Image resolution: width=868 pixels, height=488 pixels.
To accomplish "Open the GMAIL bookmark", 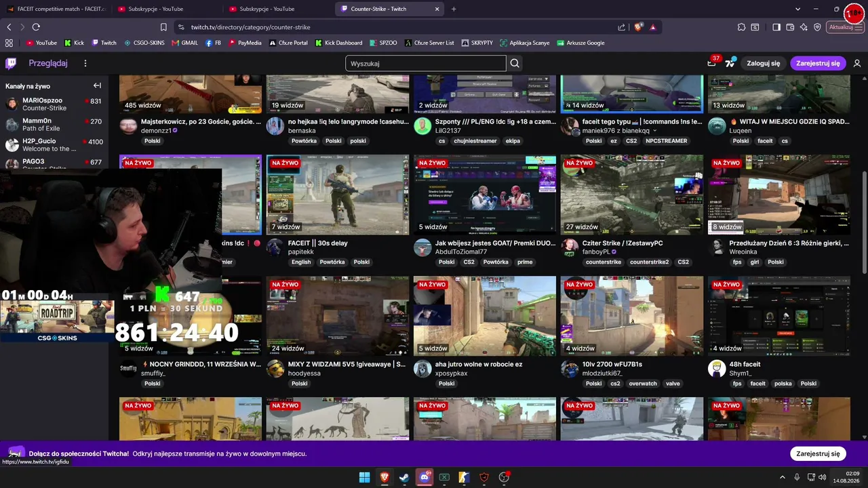I will (x=185, y=43).
